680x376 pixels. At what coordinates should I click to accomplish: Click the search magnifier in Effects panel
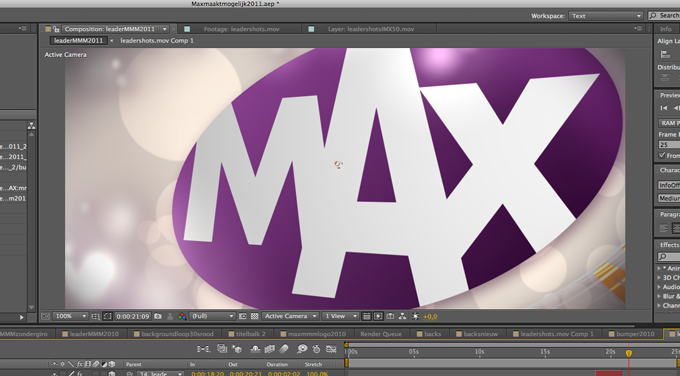click(662, 257)
